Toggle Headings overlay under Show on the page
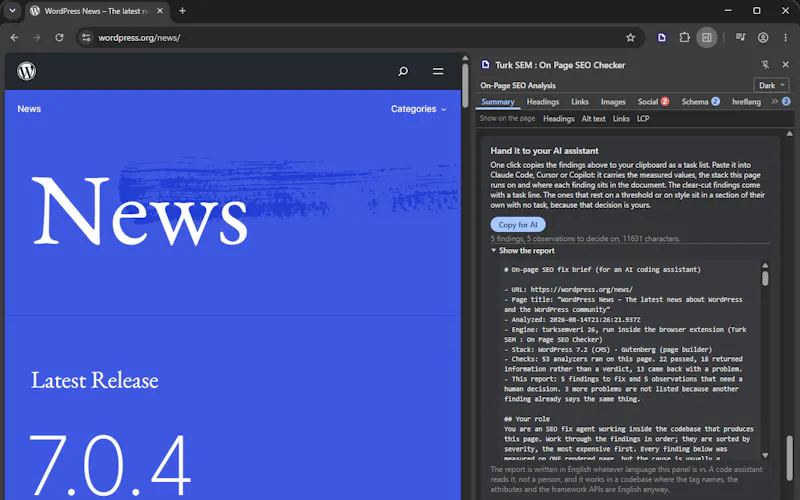 (559, 118)
